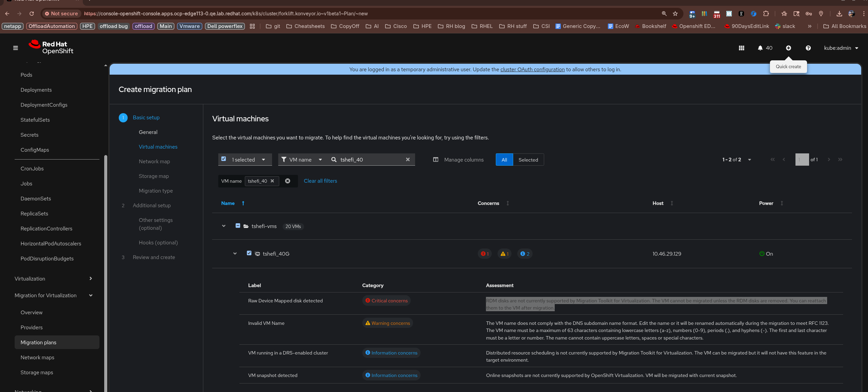Click the notifications bell icon

pyautogui.click(x=760, y=48)
